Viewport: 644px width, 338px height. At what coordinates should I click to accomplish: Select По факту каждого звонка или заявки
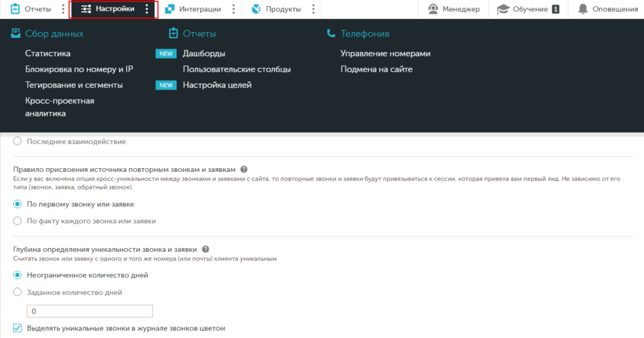18,221
